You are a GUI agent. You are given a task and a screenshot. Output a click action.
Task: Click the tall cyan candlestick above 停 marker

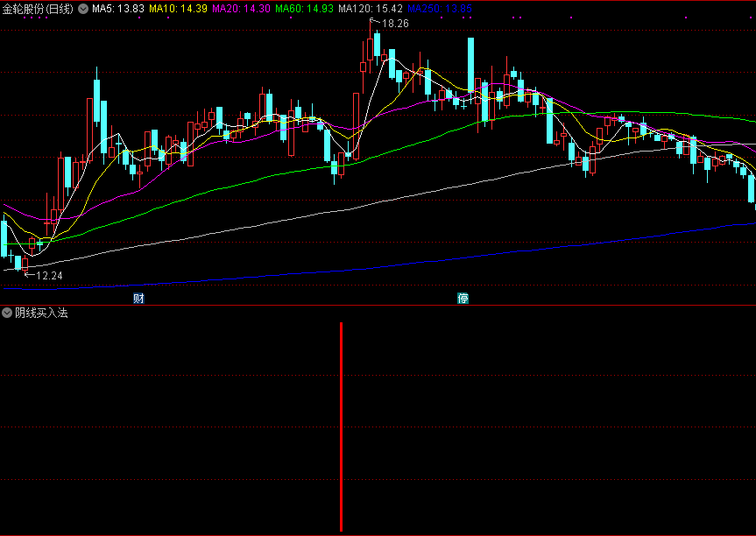470,65
